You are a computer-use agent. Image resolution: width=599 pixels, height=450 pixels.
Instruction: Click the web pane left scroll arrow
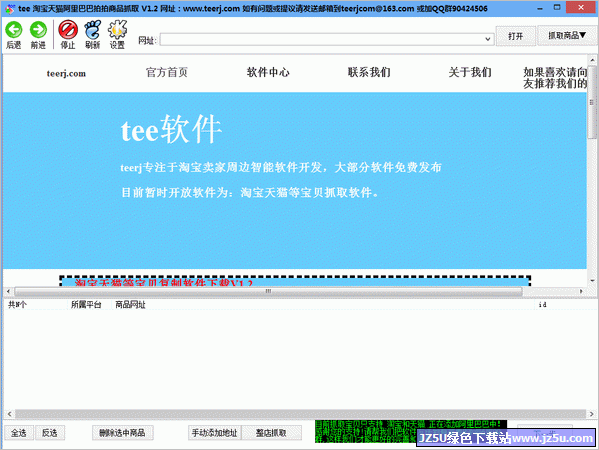click(x=8, y=291)
